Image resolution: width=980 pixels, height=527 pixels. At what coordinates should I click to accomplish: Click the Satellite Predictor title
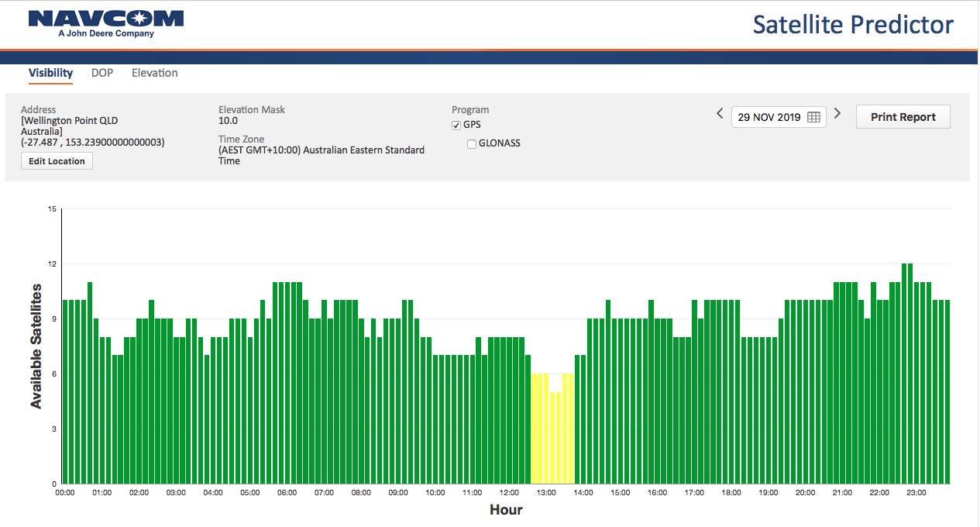pyautogui.click(x=853, y=25)
